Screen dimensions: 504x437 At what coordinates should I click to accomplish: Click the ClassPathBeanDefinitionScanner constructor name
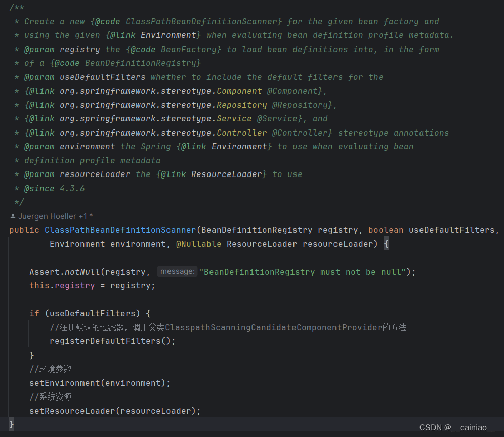(x=120, y=230)
